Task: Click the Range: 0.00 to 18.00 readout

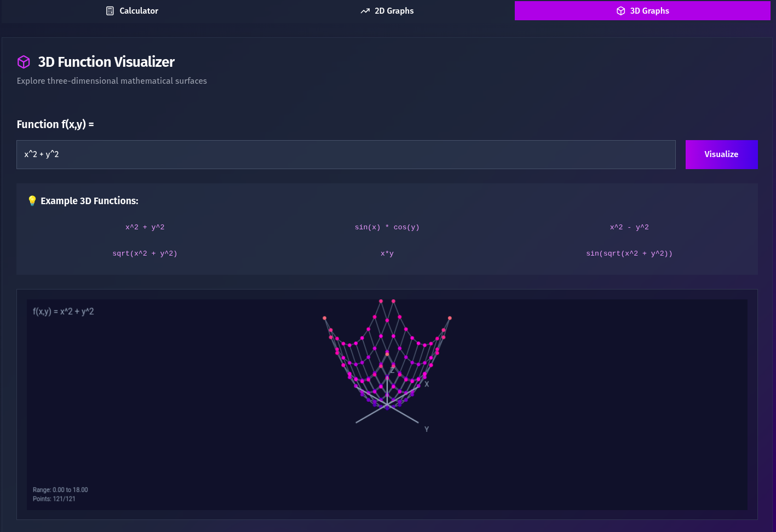Action: pyautogui.click(x=60, y=490)
